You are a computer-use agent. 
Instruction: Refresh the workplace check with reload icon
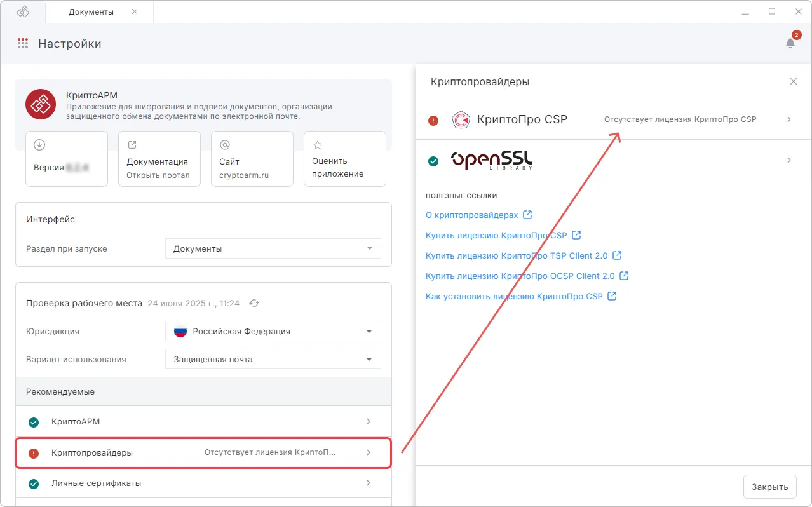click(x=254, y=304)
